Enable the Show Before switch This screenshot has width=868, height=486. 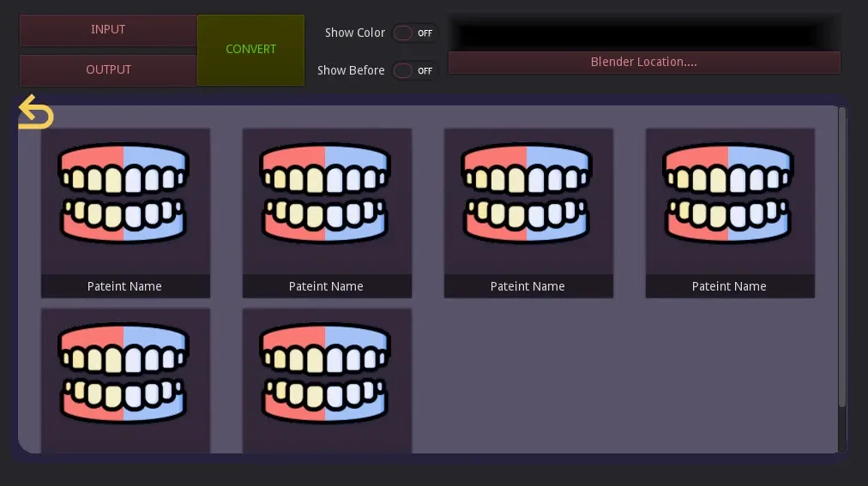pos(414,71)
